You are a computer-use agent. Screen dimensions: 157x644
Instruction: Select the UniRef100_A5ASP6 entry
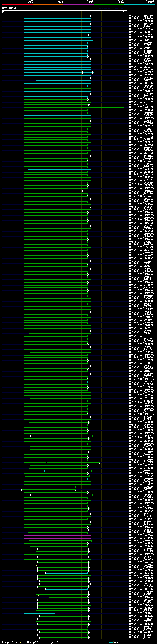(x=141, y=382)
